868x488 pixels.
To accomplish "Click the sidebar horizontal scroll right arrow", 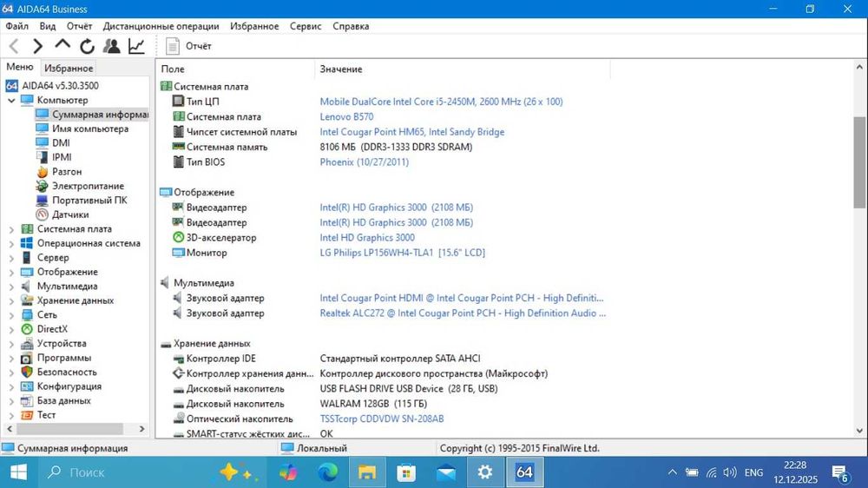I will pos(141,429).
